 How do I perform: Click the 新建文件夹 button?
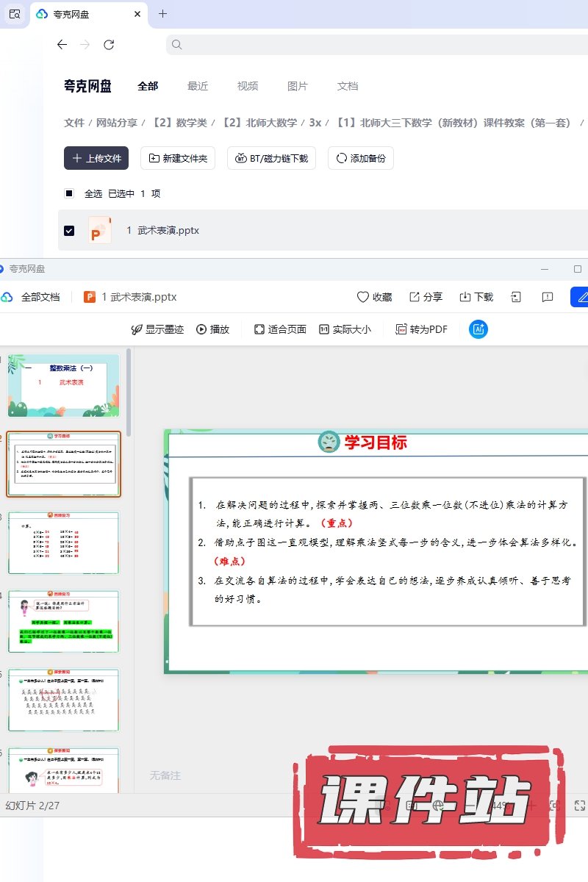click(178, 158)
